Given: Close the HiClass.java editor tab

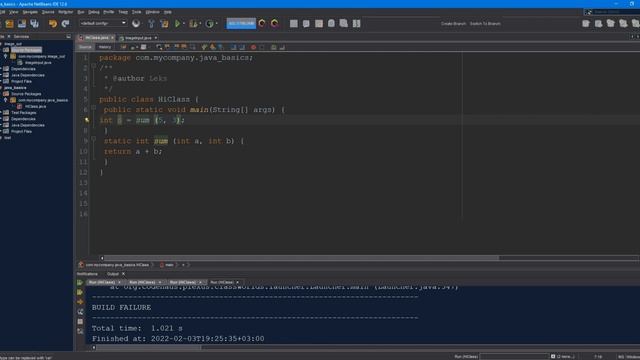Looking at the screenshot, I should coord(113,38).
